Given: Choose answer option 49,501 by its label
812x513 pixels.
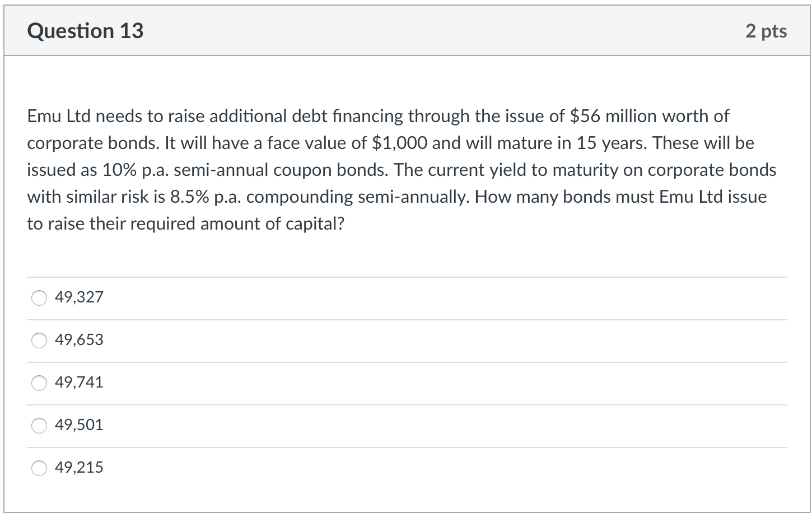Looking at the screenshot, I should [78, 425].
